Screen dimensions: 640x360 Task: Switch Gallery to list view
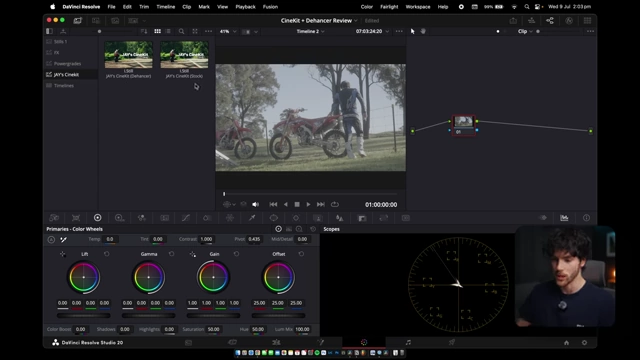pos(168,31)
